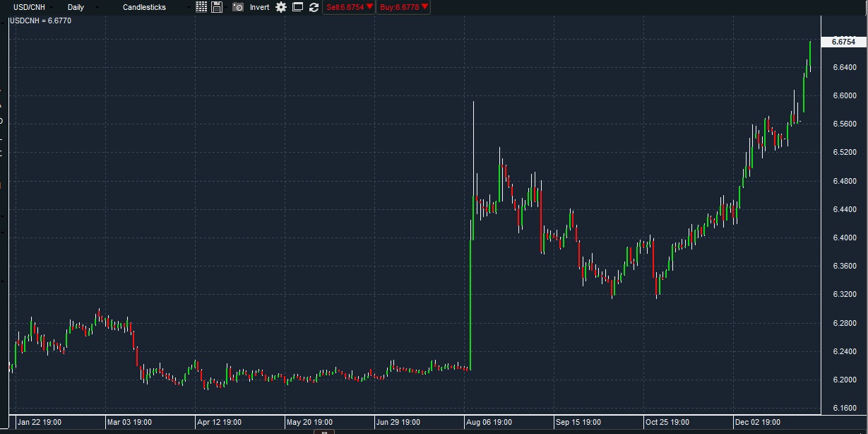Click the Buy 6.6778 button
This screenshot has width=868, height=434.
coord(403,7)
